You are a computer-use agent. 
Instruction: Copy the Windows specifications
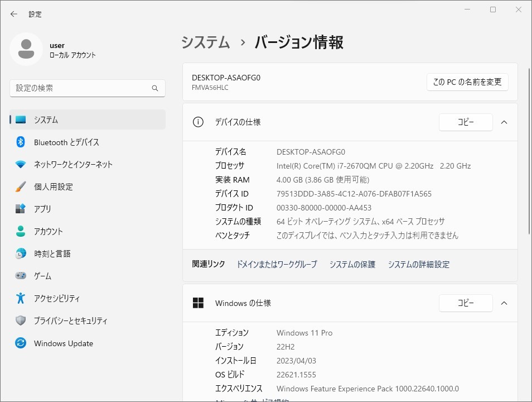click(466, 303)
